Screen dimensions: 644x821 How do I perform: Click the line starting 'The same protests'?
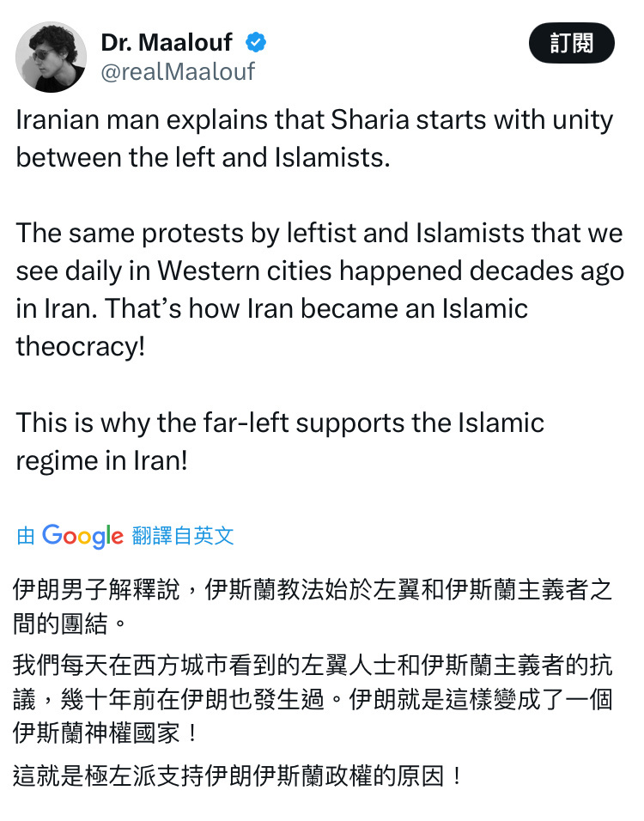pyautogui.click(x=319, y=233)
